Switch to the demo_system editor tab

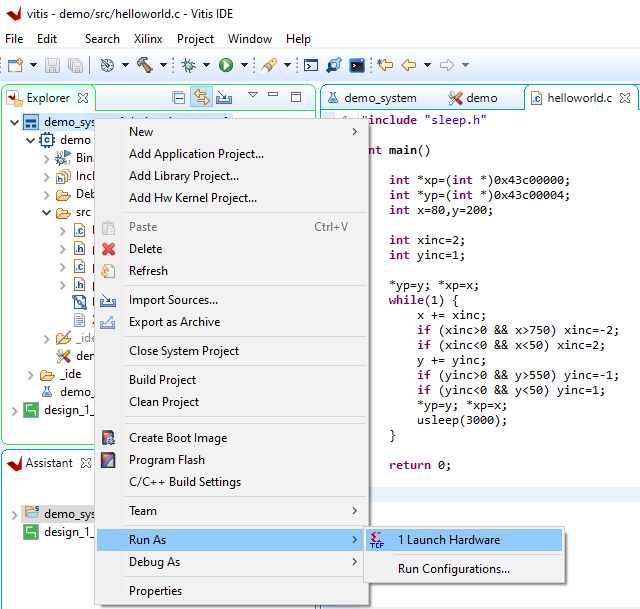pos(380,98)
